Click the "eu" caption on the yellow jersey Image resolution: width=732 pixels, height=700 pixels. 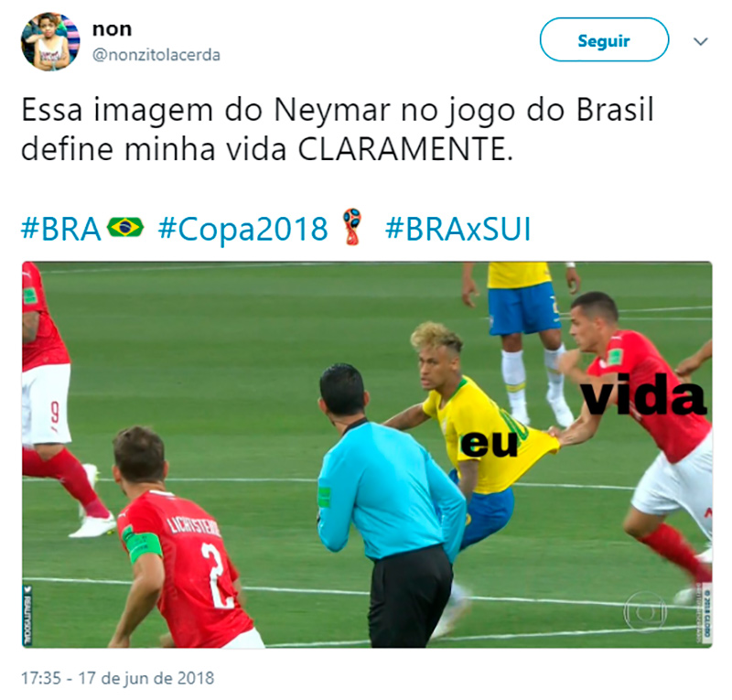[x=490, y=444]
